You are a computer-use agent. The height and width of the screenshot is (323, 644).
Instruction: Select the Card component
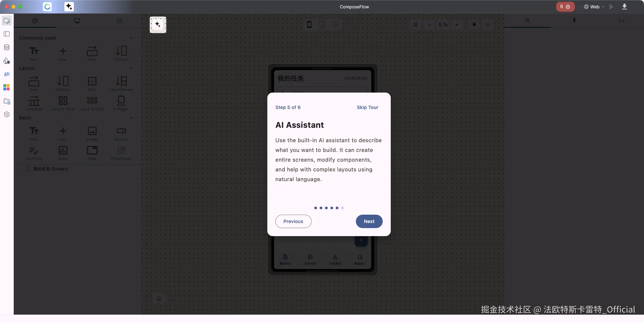click(63, 153)
